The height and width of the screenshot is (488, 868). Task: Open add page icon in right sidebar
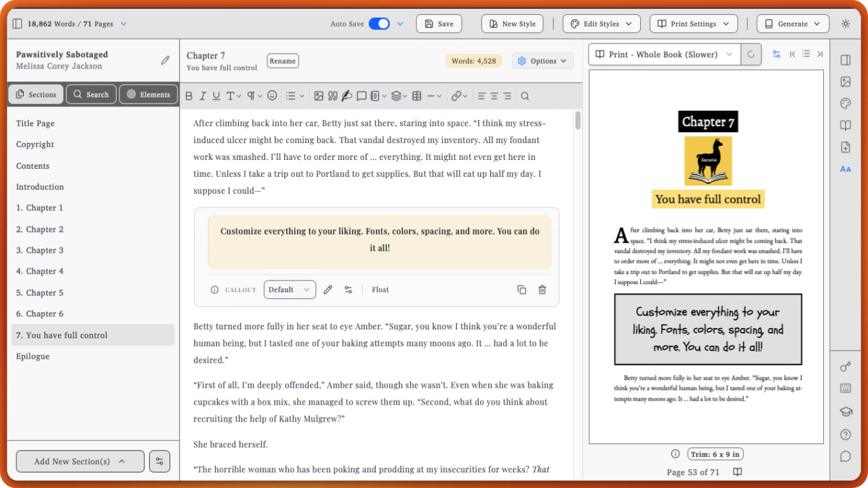[x=846, y=147]
